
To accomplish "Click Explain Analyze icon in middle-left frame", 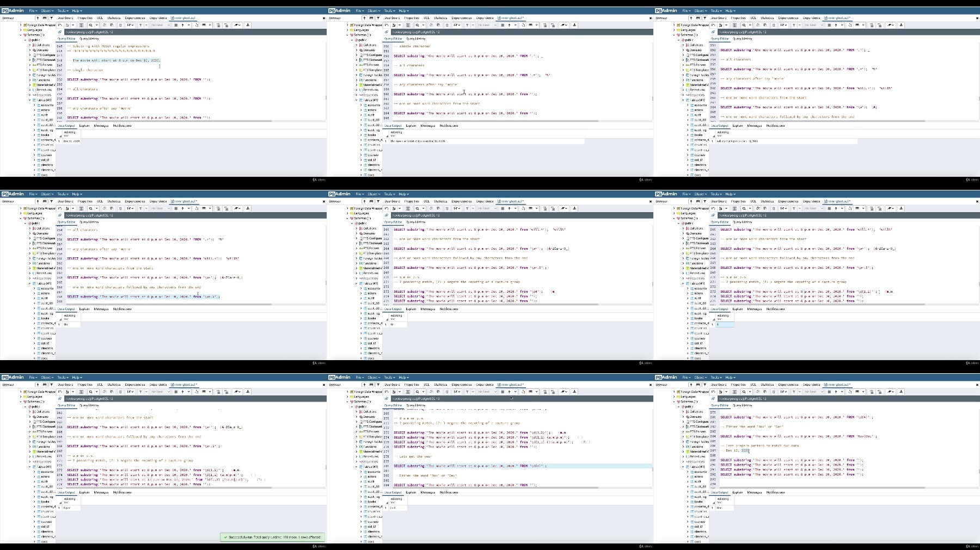I will pyautogui.click(x=204, y=208).
